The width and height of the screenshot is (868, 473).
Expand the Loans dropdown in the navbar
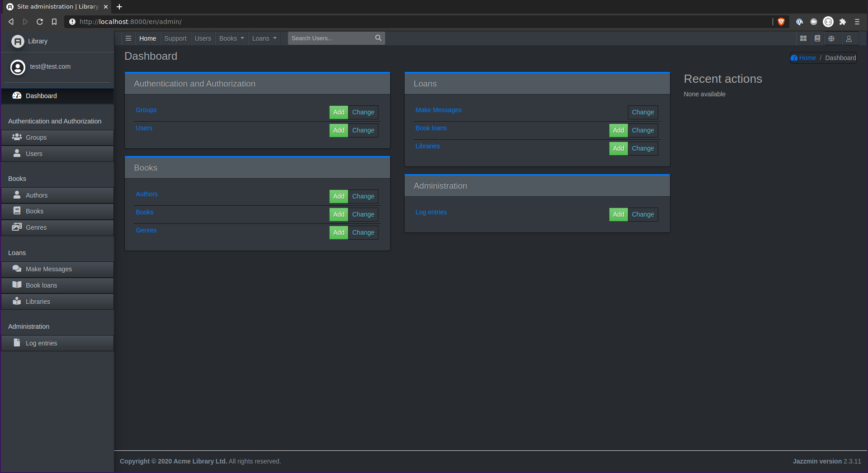[264, 38]
